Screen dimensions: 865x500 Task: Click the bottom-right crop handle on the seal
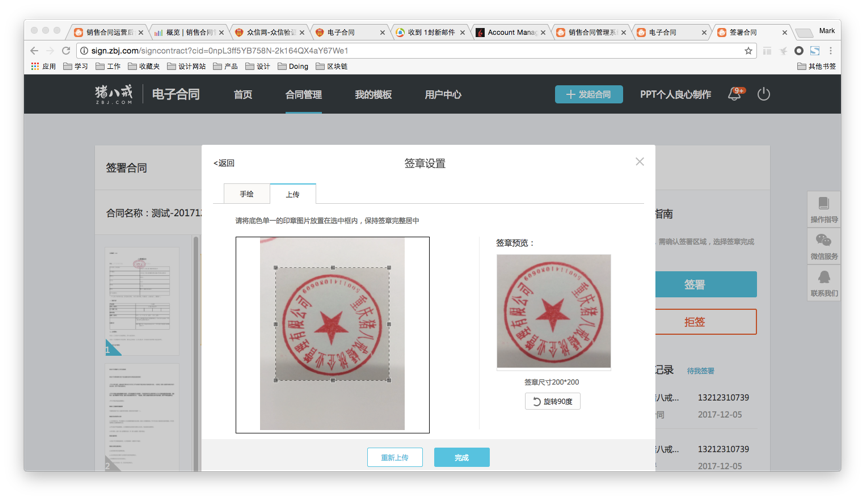point(389,380)
